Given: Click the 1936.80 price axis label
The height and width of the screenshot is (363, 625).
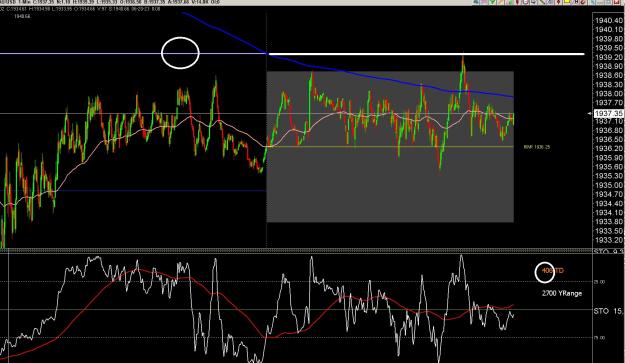Looking at the screenshot, I should [609, 130].
